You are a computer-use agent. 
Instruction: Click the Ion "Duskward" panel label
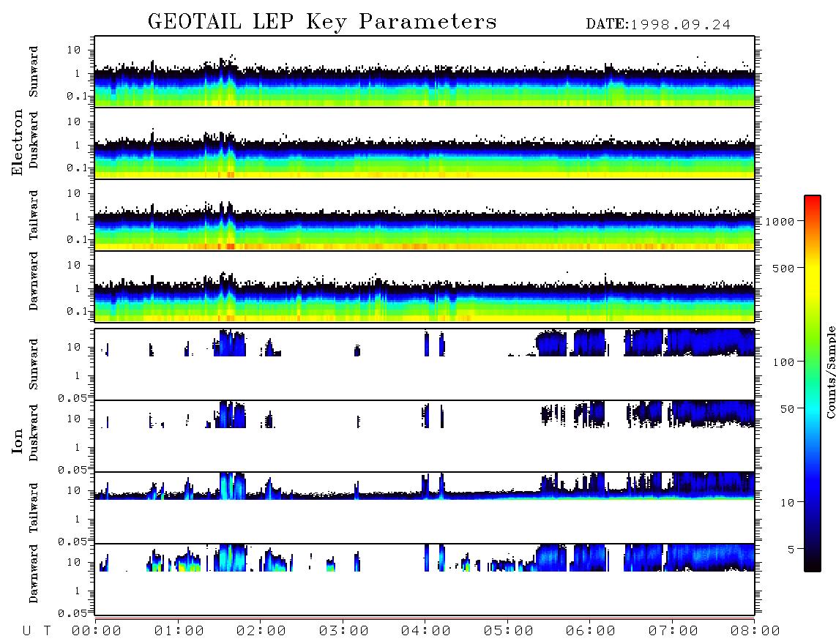(34, 433)
